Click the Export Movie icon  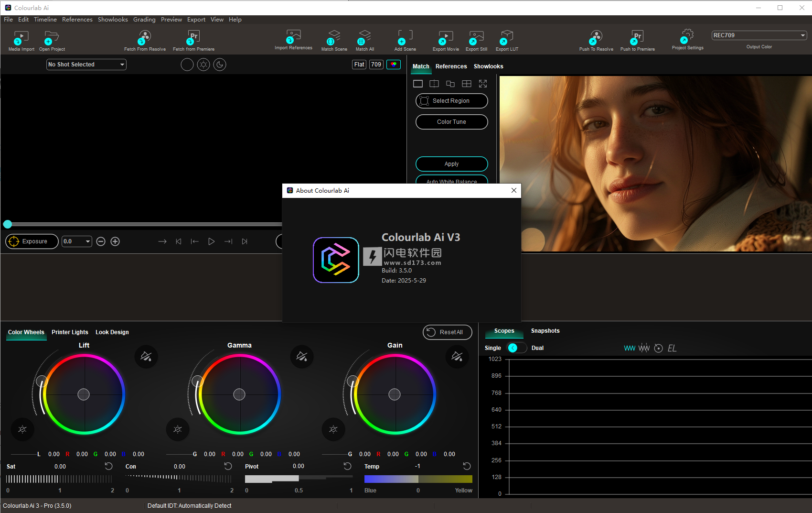(x=446, y=37)
